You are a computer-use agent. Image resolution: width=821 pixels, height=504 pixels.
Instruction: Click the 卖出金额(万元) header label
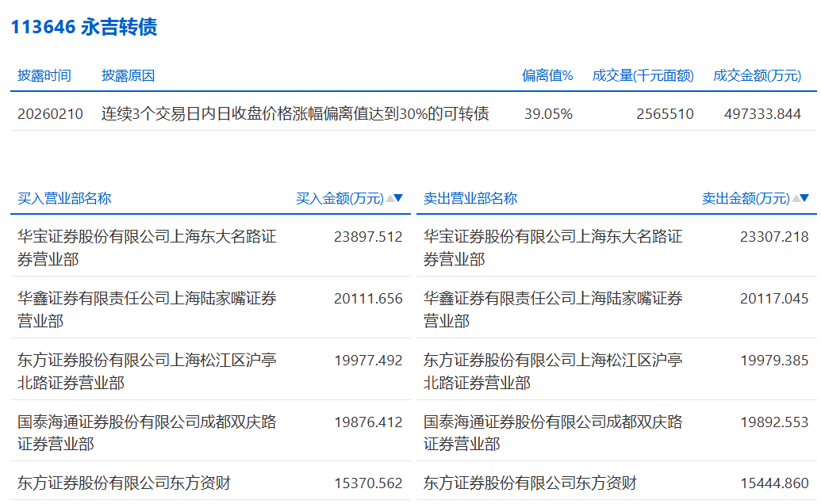746,198
